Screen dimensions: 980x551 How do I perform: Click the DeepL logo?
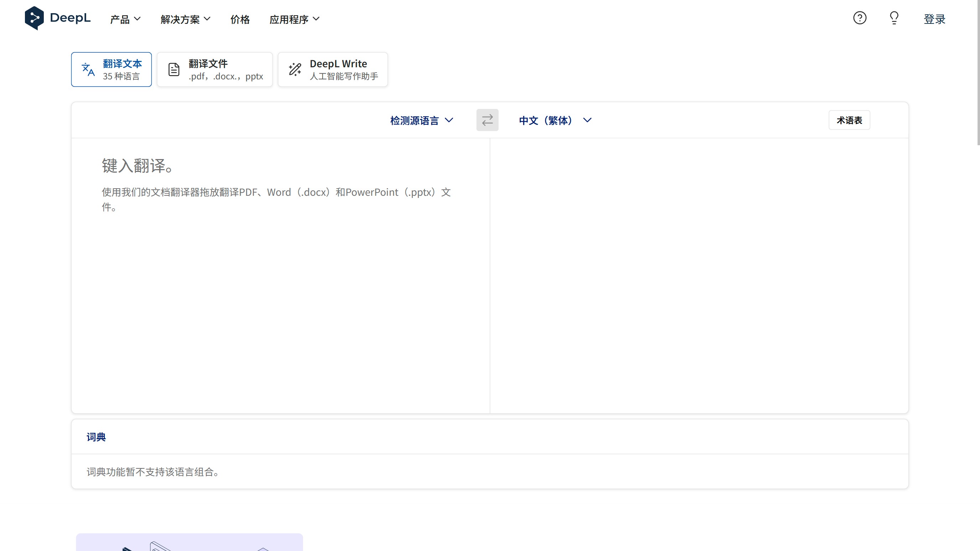[57, 18]
